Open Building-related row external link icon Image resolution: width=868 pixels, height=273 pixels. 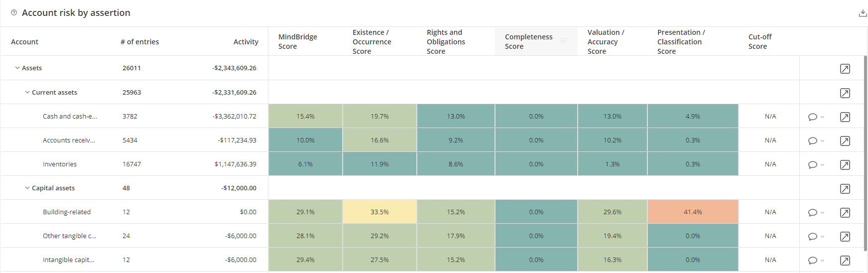click(845, 213)
